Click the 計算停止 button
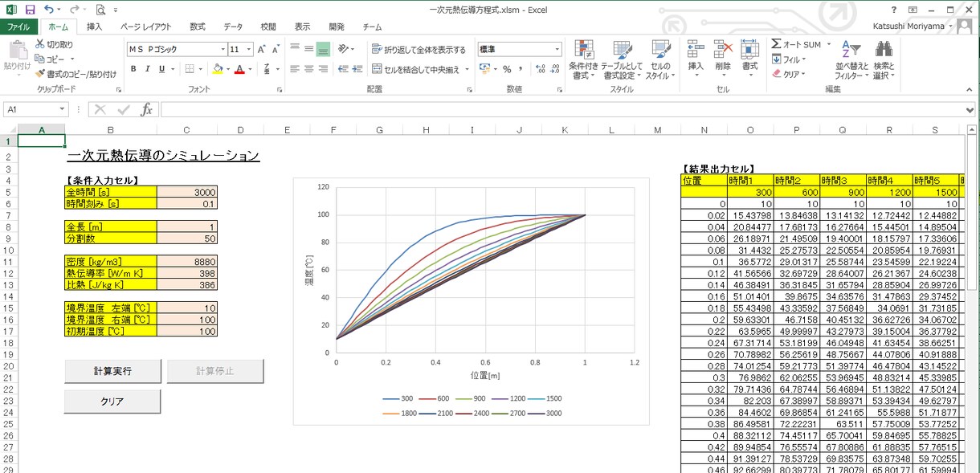The height and width of the screenshot is (473, 980). (x=214, y=372)
